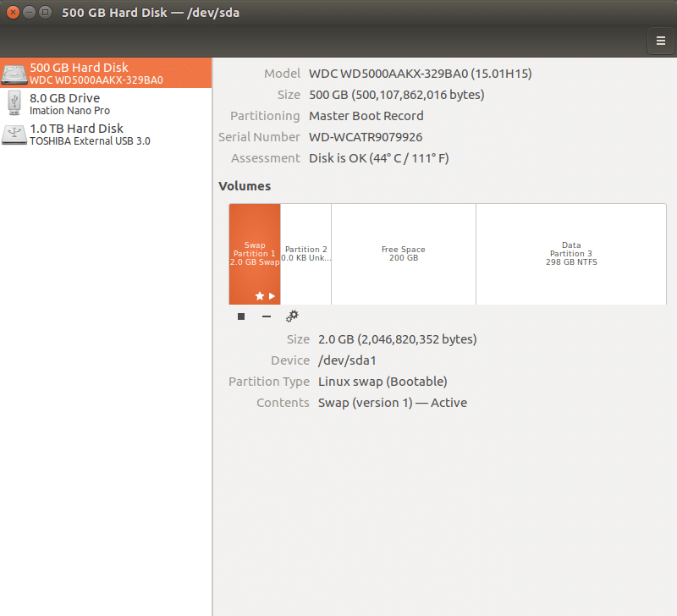Delete the selected partition with the minus icon
This screenshot has height=616, width=677.
266,316
